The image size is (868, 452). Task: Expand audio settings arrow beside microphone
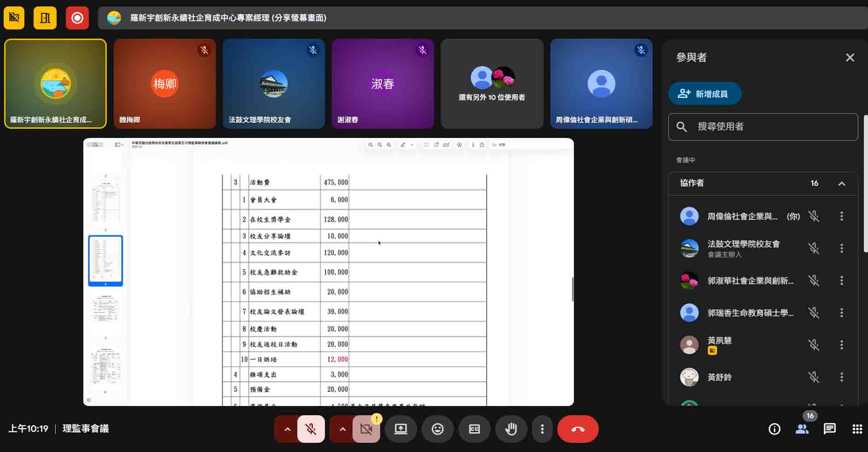[287, 429]
